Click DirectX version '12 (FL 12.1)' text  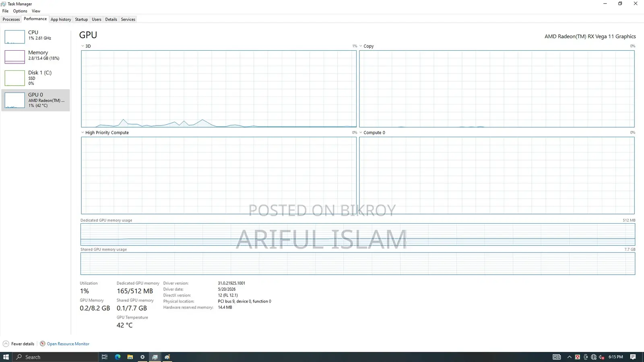tap(228, 295)
